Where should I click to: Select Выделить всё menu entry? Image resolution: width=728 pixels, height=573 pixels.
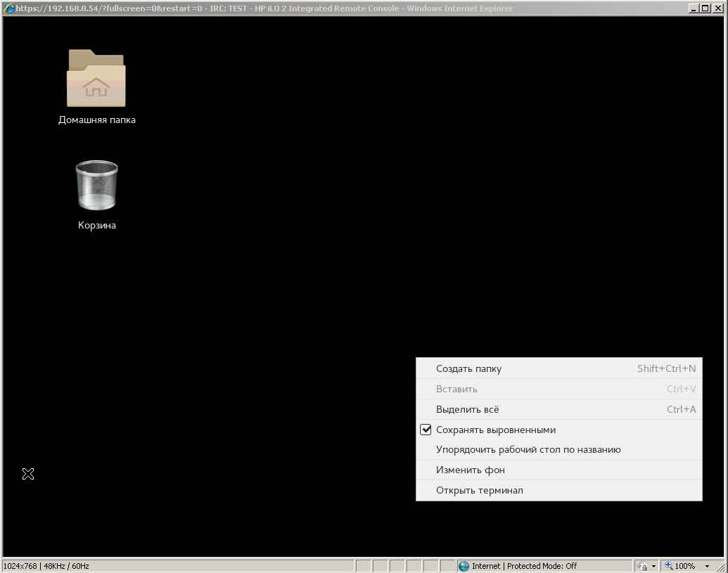(468, 409)
